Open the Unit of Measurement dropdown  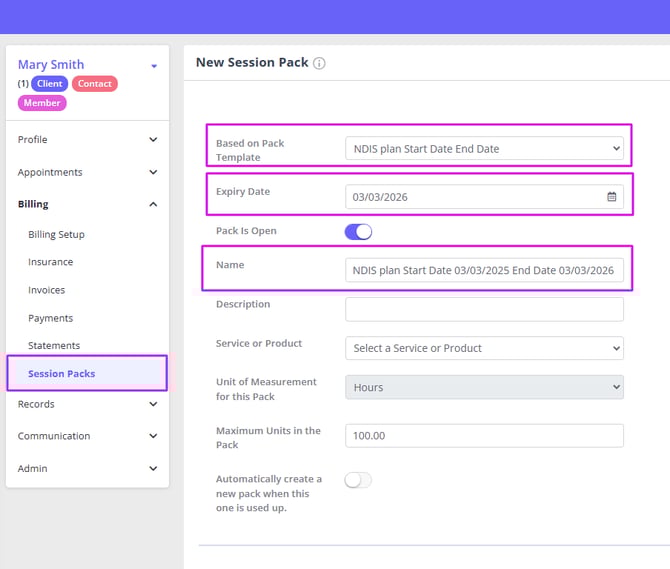coord(484,387)
